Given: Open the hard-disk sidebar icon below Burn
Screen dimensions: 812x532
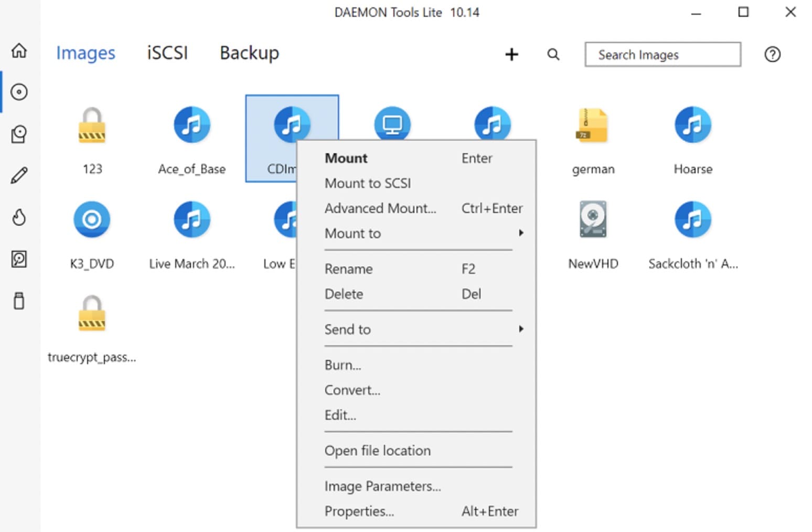Looking at the screenshot, I should click(19, 259).
